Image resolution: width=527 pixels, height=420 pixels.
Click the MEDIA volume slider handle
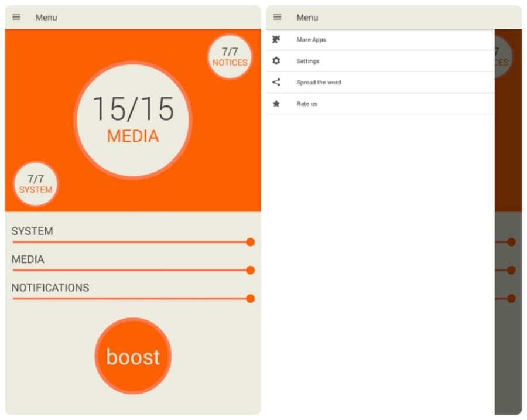[x=250, y=270]
